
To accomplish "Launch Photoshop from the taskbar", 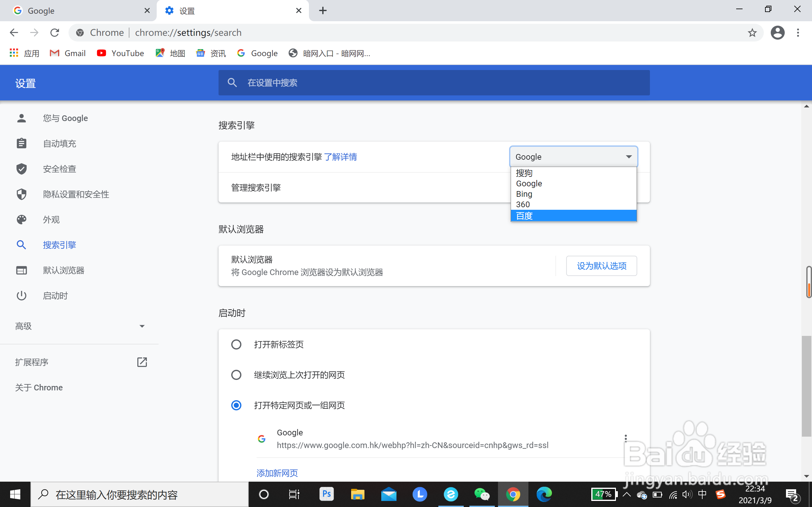I will coord(326,494).
